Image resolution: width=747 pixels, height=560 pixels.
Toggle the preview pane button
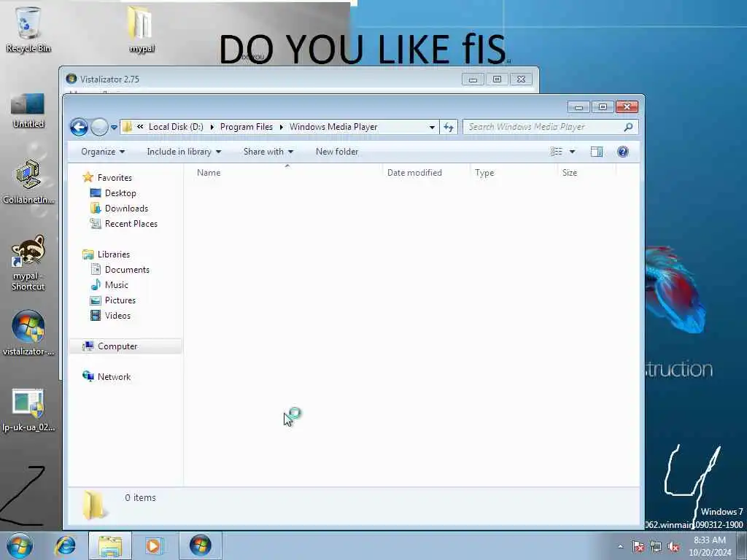[x=597, y=152]
